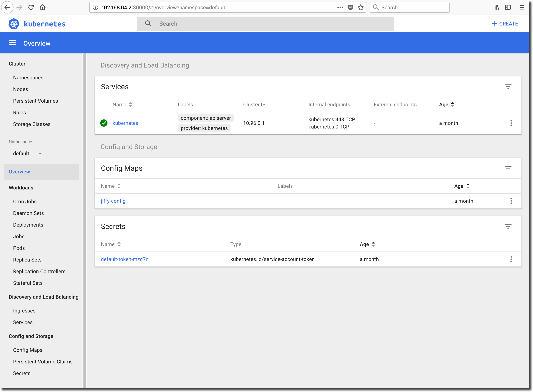Filter the Config Maps card
Image resolution: width=533 pixels, height=392 pixels.
pos(508,168)
